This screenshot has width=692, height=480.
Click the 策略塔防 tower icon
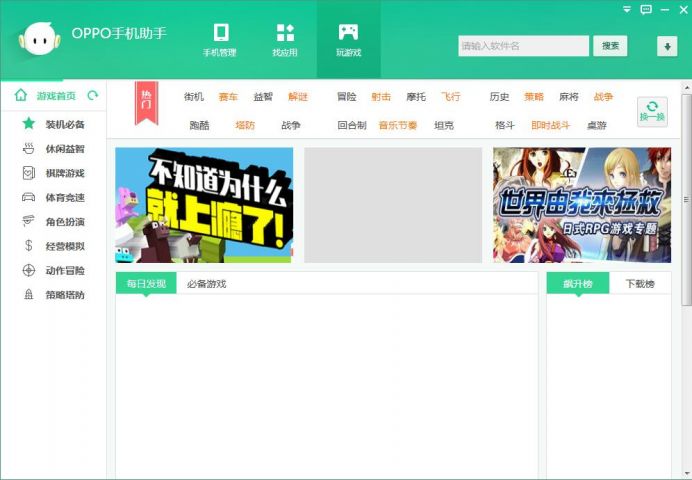click(x=29, y=294)
